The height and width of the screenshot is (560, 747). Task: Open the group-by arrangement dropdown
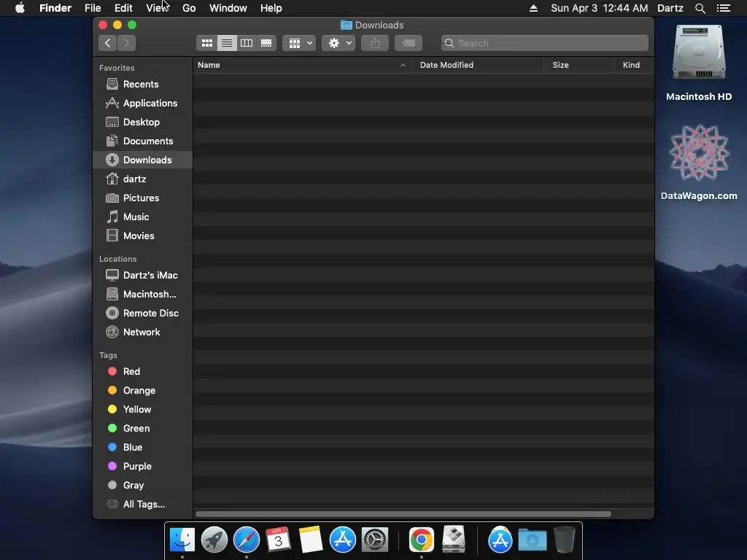(x=299, y=43)
